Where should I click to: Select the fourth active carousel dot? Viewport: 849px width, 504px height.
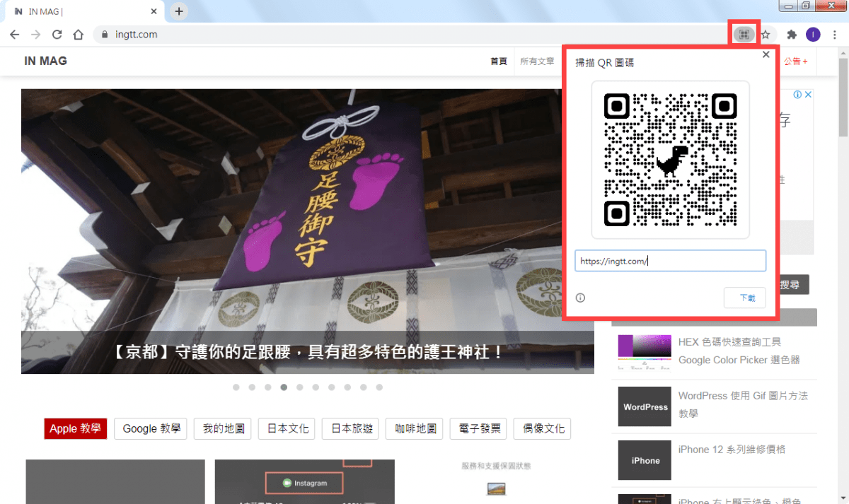tap(284, 387)
